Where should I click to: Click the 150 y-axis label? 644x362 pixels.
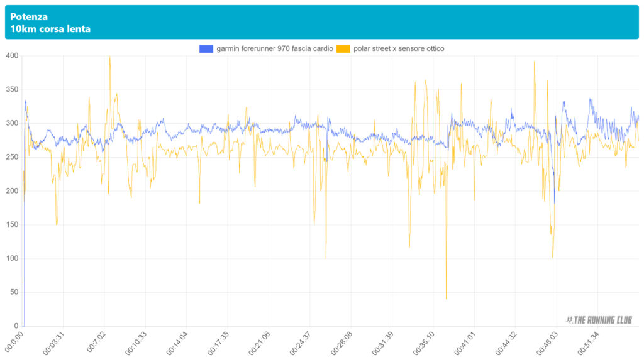click(x=12, y=224)
